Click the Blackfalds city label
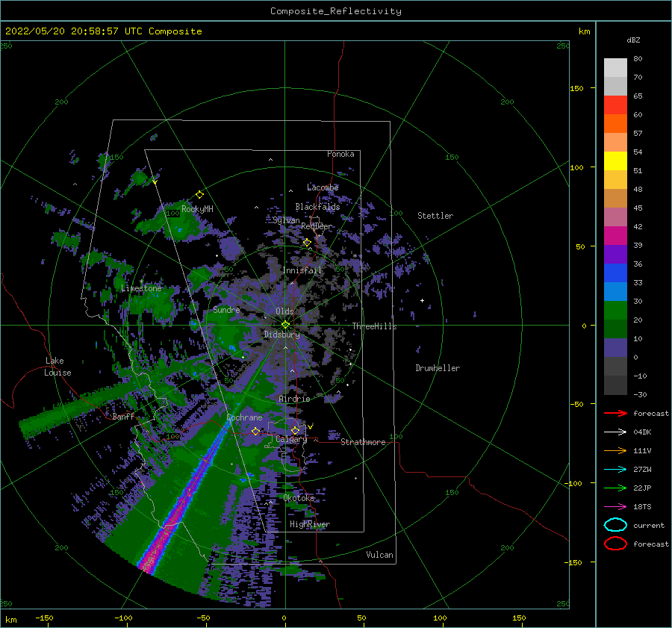The height and width of the screenshot is (628, 672). tap(317, 207)
